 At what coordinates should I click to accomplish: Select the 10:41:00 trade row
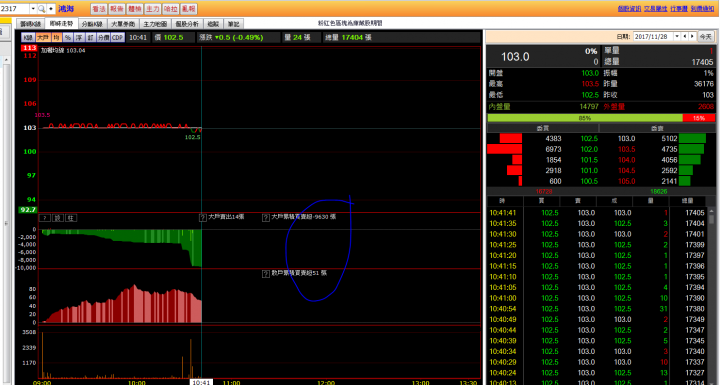[x=596, y=298]
